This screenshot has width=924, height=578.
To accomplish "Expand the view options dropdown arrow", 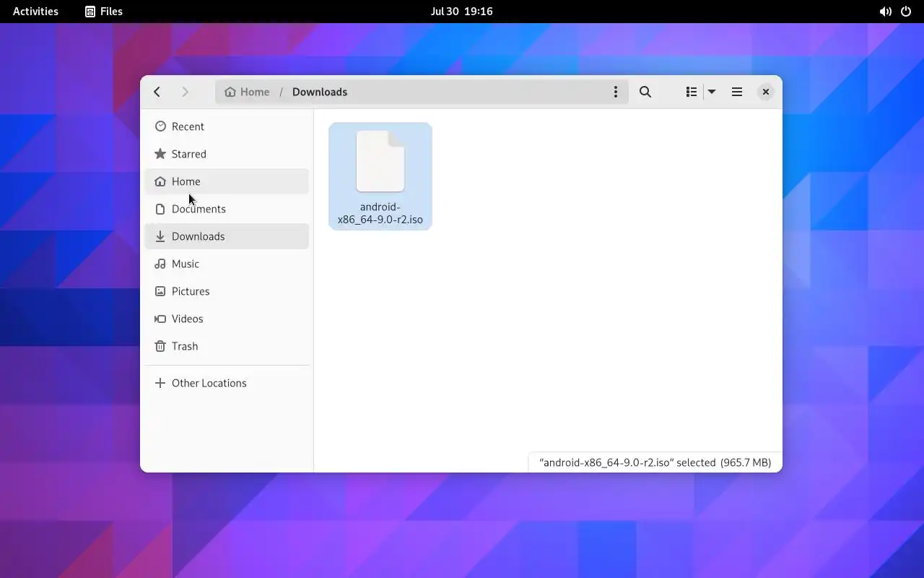I will tap(712, 92).
